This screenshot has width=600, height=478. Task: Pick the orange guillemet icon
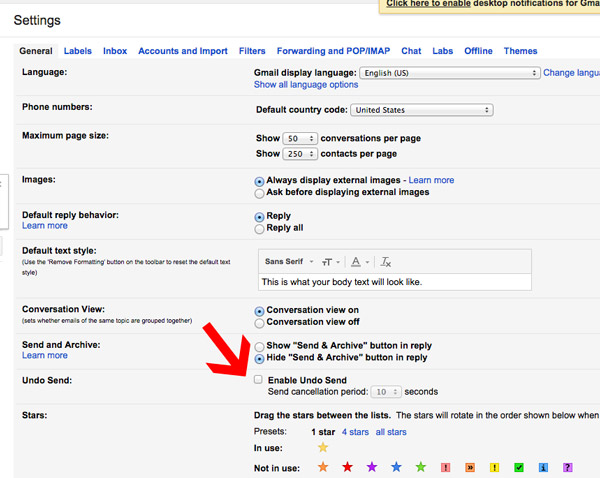470,467
